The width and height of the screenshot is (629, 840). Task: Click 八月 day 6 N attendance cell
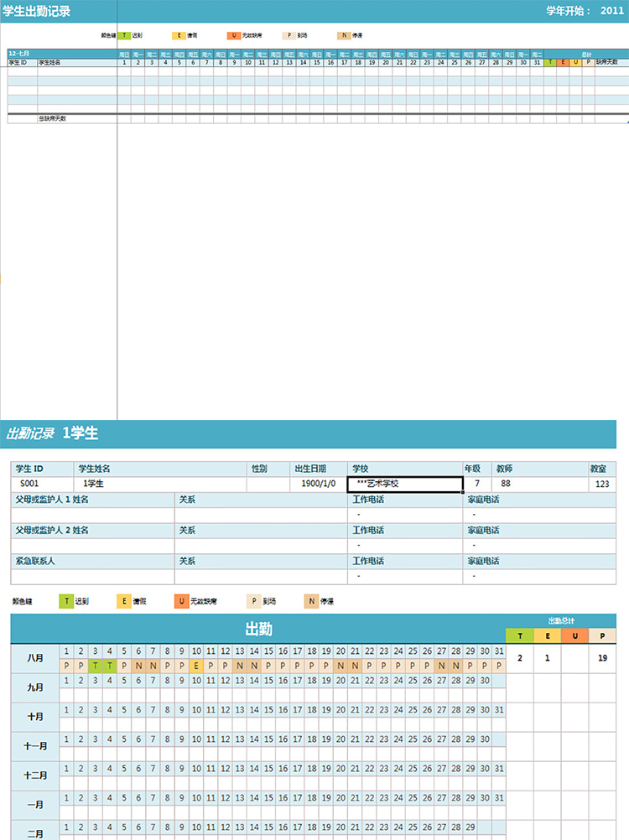[138, 666]
